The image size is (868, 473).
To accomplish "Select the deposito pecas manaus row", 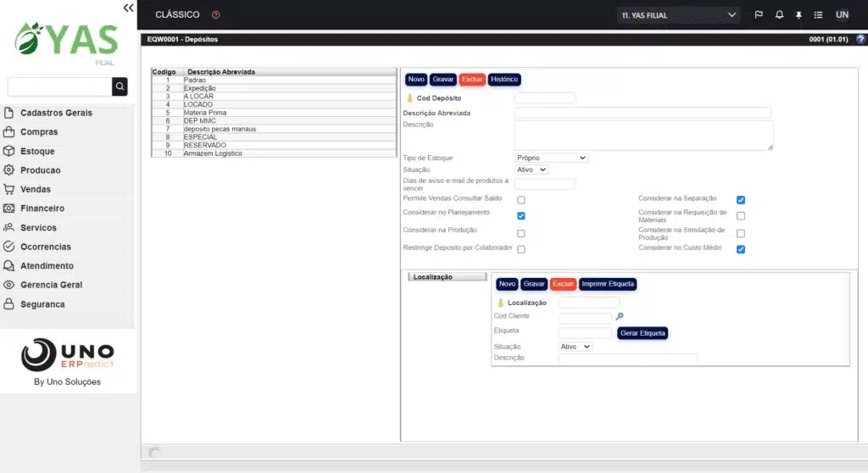I will (274, 129).
